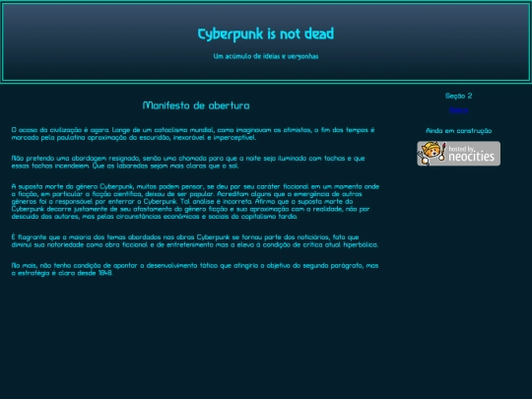Screen dimensions: 532x399
Task: Click the Manifesto de abertura heading
Action: 196,105
